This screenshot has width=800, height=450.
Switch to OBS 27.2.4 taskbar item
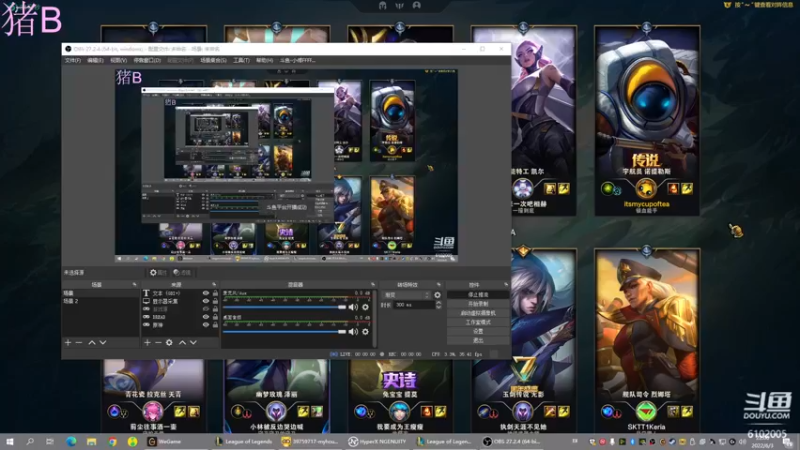point(514,441)
